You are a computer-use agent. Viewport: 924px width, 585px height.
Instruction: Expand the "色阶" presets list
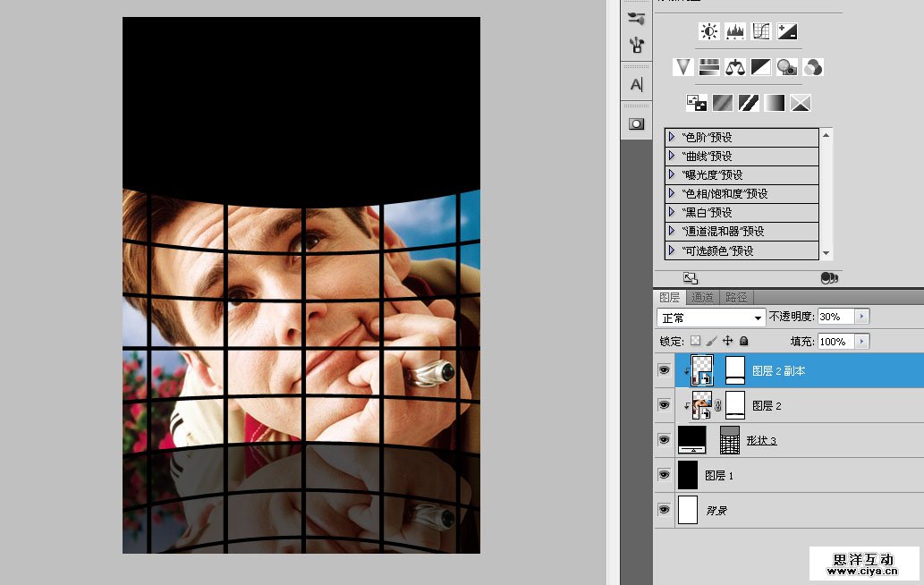[672, 137]
